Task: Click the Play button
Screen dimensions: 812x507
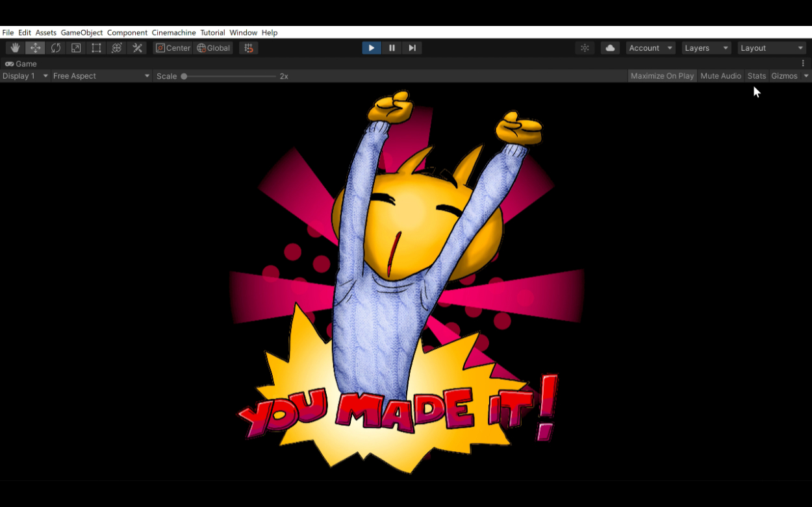Action: pos(372,48)
